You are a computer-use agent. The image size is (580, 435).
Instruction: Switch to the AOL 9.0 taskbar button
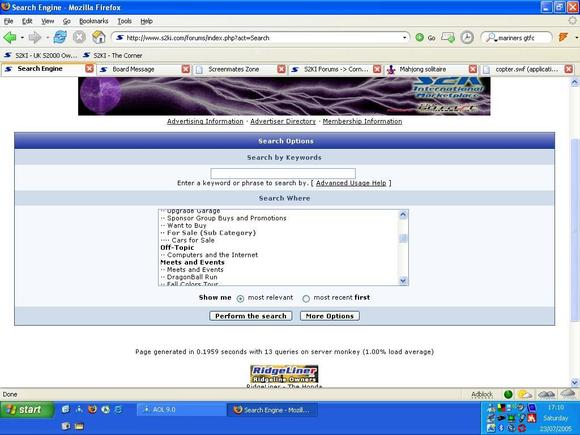(181, 409)
